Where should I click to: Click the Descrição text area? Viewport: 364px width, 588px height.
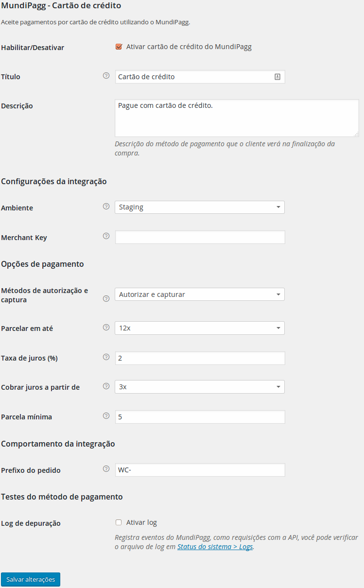[237, 118]
